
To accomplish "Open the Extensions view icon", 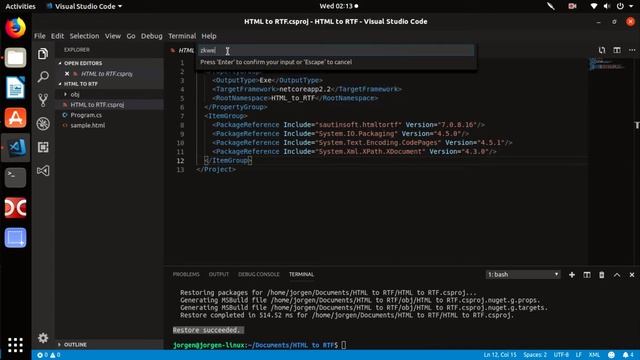I will [x=43, y=147].
